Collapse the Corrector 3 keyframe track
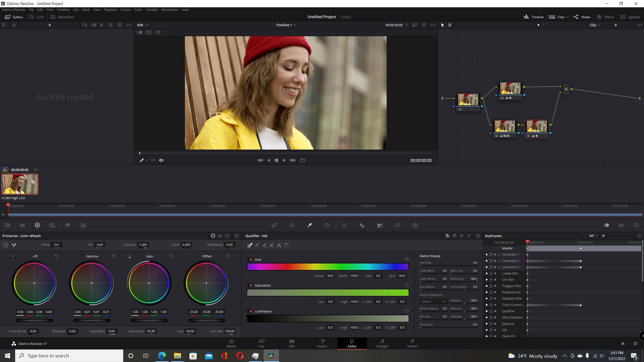Image resolution: width=644 pixels, height=362 pixels. tap(499, 267)
